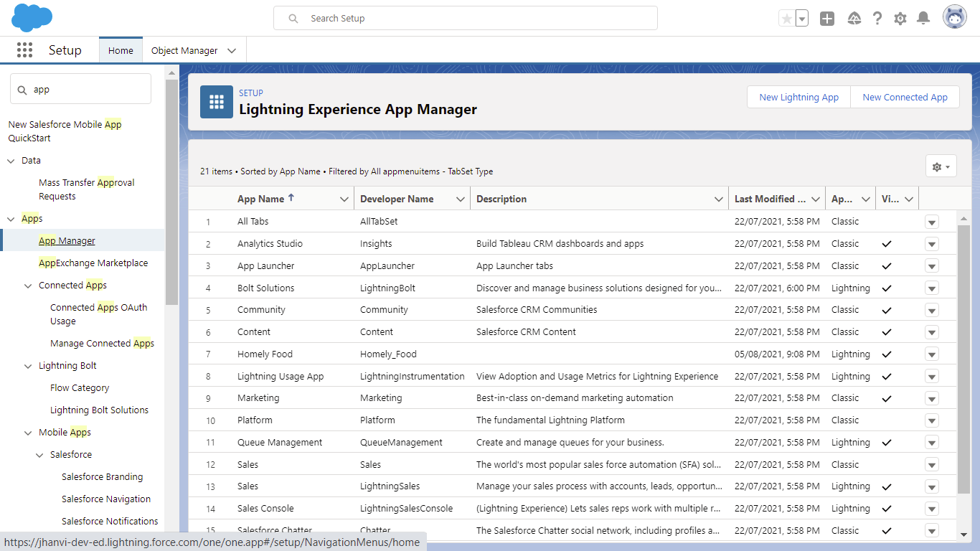Open the Notifications bell icon

tap(924, 19)
